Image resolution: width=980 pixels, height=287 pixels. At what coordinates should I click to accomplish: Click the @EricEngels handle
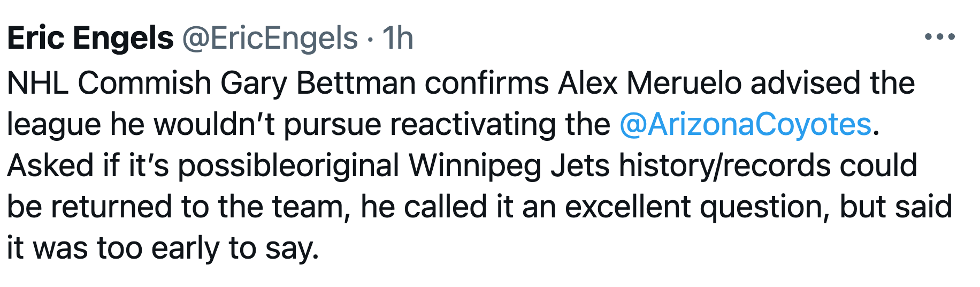[270, 39]
